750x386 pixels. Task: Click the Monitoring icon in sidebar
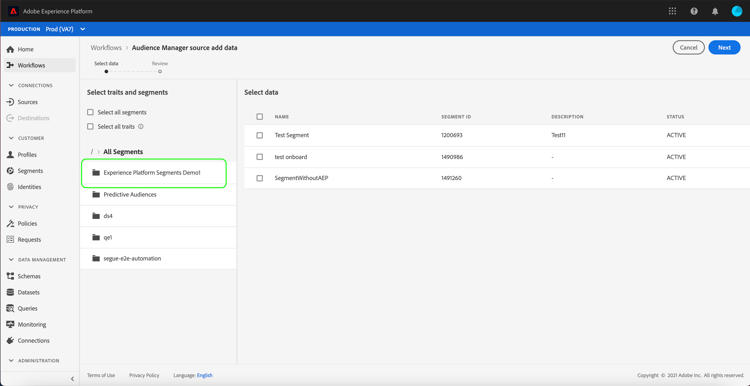click(x=10, y=324)
